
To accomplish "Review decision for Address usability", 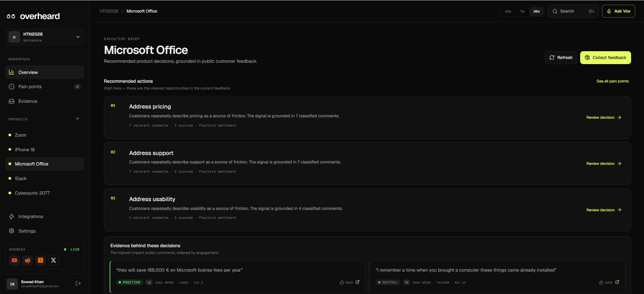I will coord(604,210).
